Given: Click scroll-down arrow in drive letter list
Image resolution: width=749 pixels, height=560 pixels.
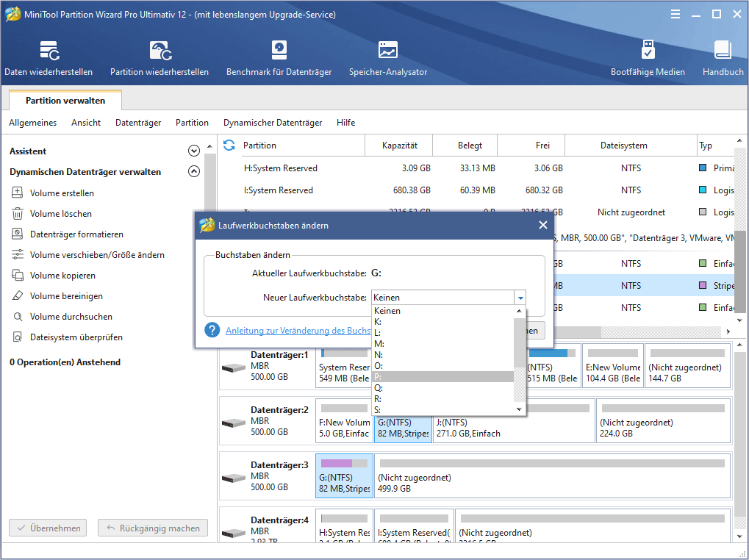Looking at the screenshot, I should pyautogui.click(x=519, y=409).
